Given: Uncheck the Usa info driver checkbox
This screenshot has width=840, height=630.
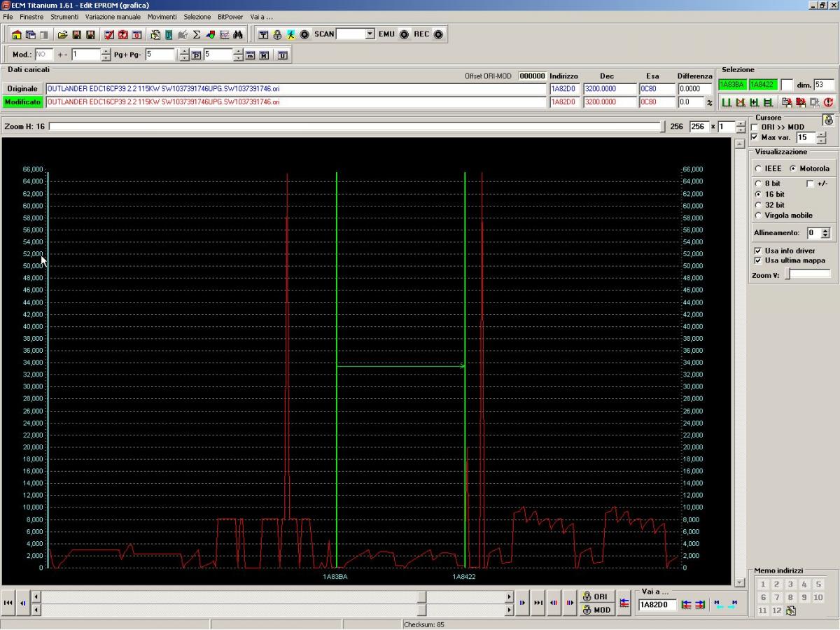Looking at the screenshot, I should point(757,251).
